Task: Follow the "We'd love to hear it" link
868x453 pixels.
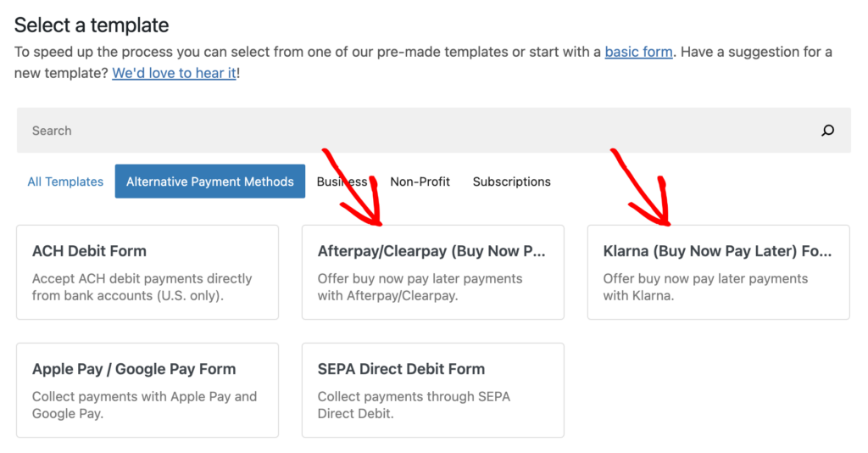Action: (174, 73)
